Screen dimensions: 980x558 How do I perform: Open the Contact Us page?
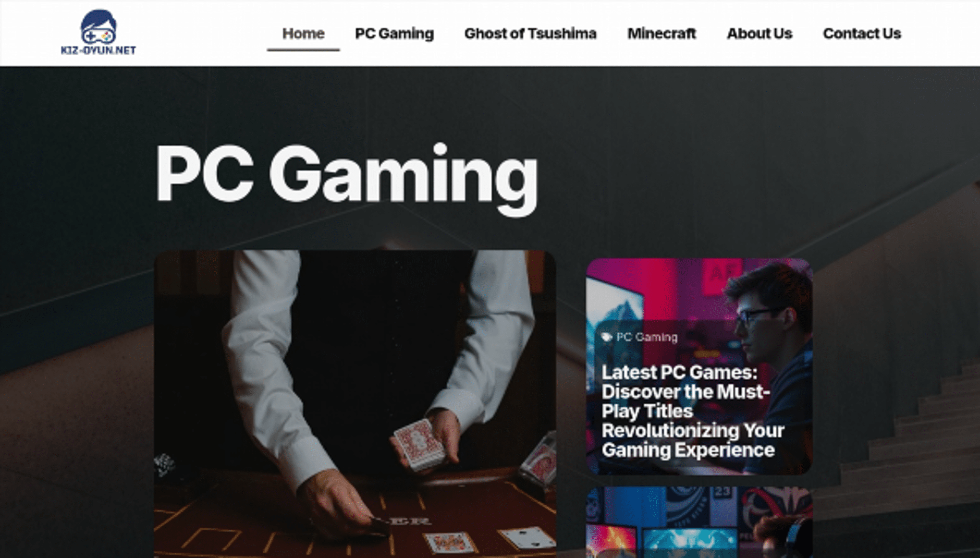tap(862, 33)
